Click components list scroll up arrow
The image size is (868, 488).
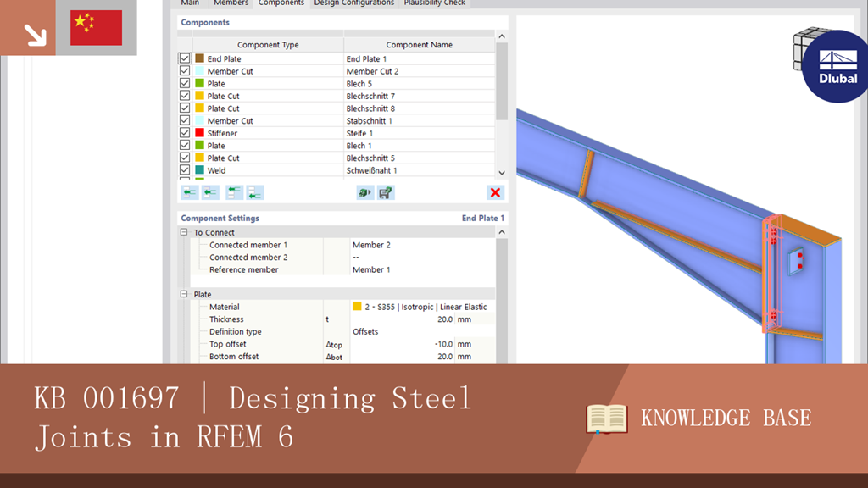coord(502,36)
